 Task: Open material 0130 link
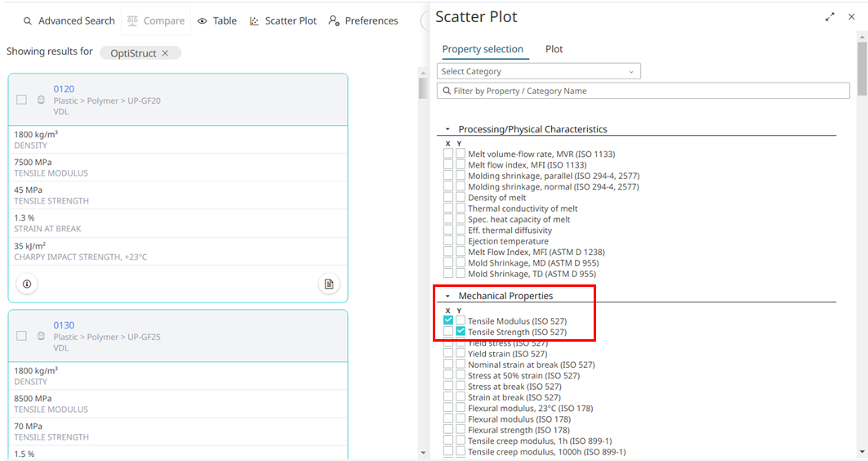click(x=64, y=325)
